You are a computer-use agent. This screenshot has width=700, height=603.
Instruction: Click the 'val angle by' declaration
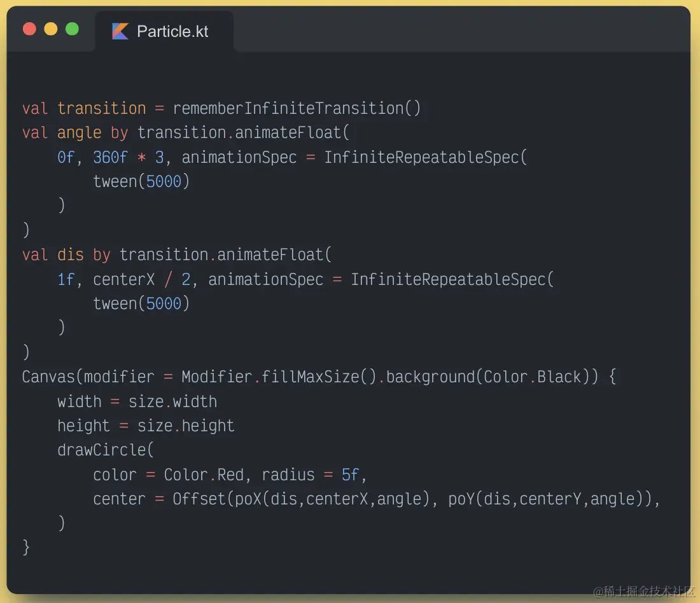tap(75, 133)
